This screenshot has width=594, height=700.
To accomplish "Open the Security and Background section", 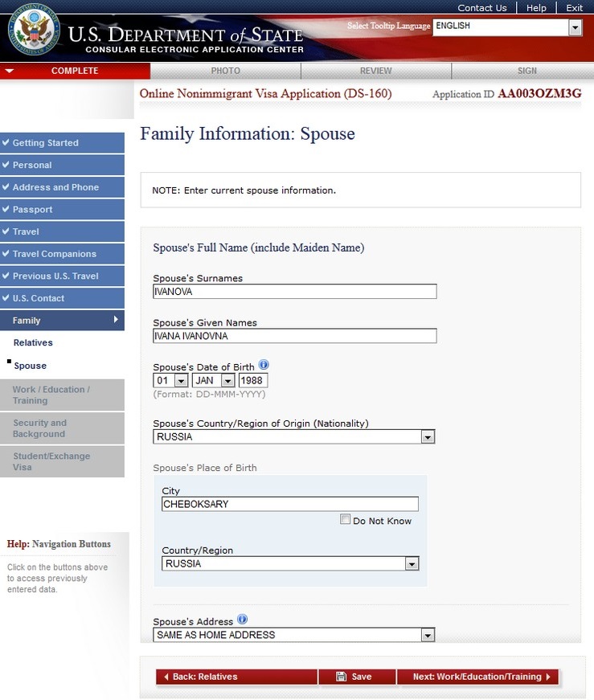I will click(62, 428).
